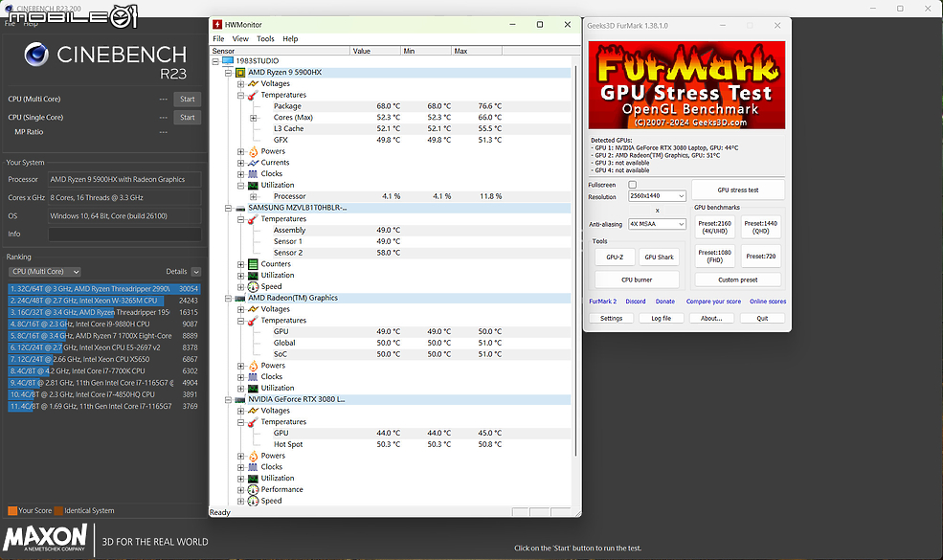Open Custom preset in FurMark
Image resolution: width=943 pixels, height=560 pixels.
tap(738, 280)
